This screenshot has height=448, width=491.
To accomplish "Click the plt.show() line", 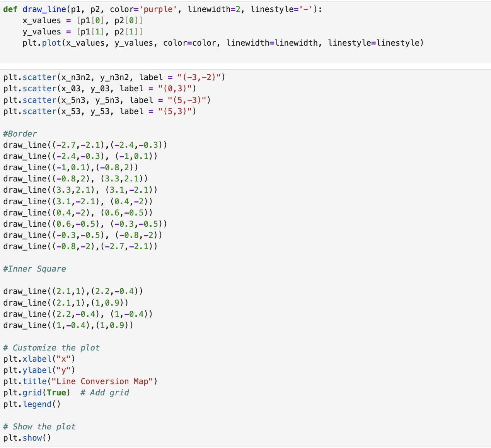I will click(27, 438).
